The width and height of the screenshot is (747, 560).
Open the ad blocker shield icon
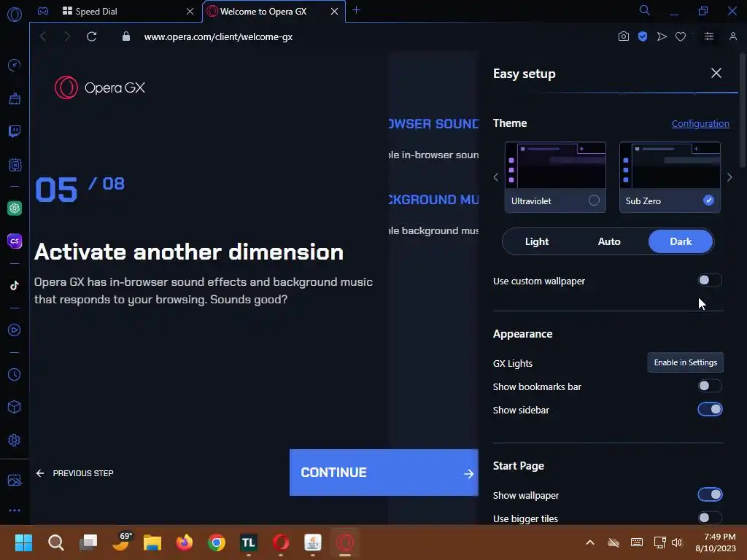click(643, 36)
